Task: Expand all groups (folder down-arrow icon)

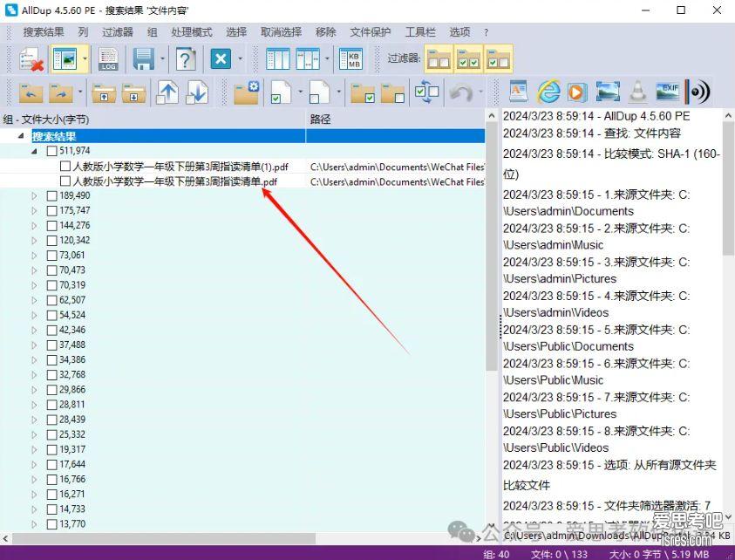Action: 133,92
